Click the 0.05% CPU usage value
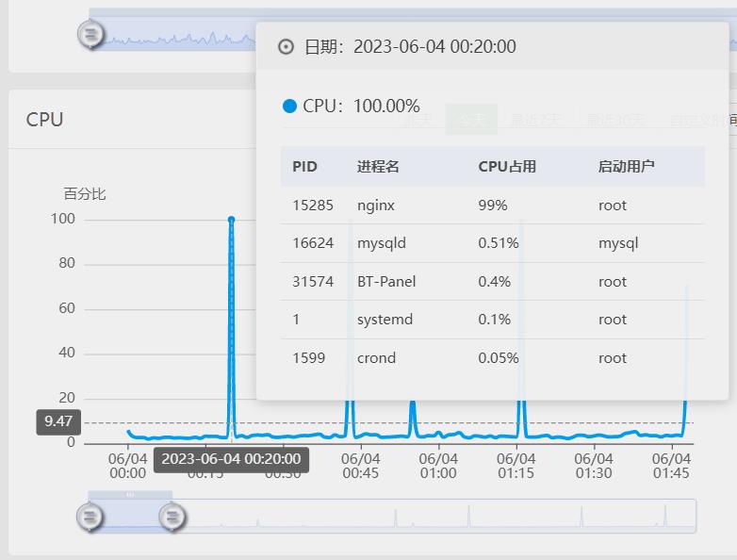This screenshot has width=737, height=560. pyautogui.click(x=499, y=358)
